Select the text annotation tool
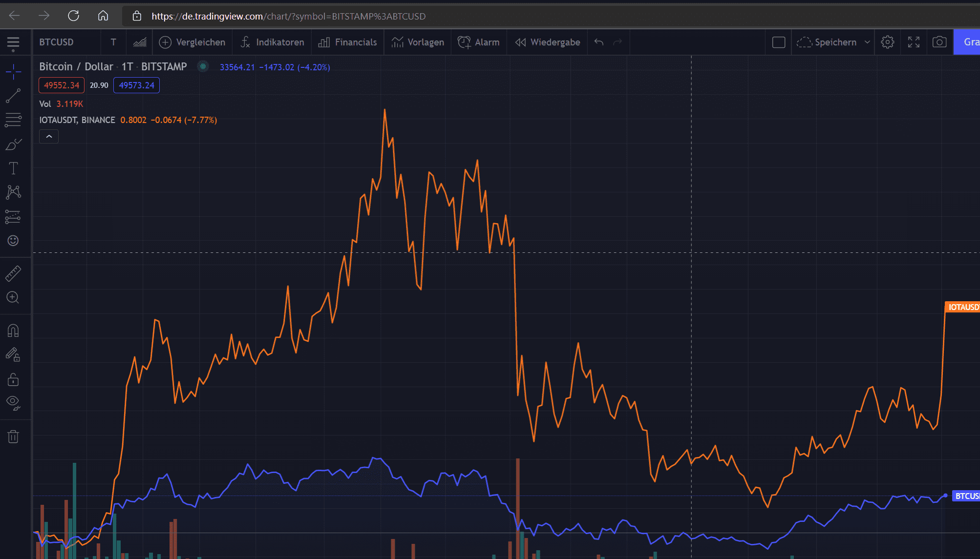980x559 pixels. (x=13, y=168)
